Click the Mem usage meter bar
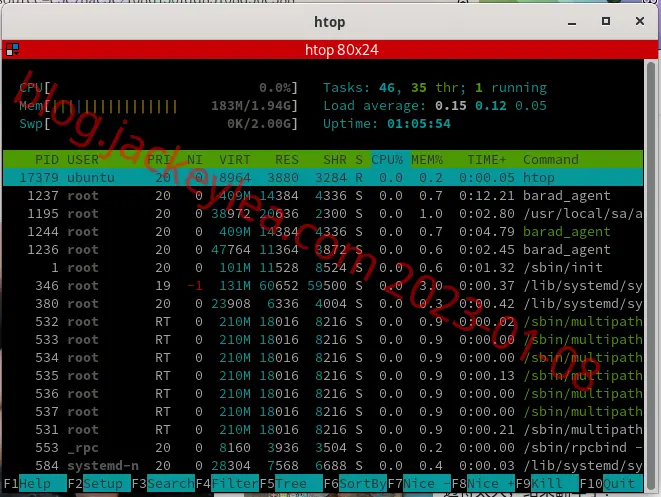The image size is (661, 497). 159,106
